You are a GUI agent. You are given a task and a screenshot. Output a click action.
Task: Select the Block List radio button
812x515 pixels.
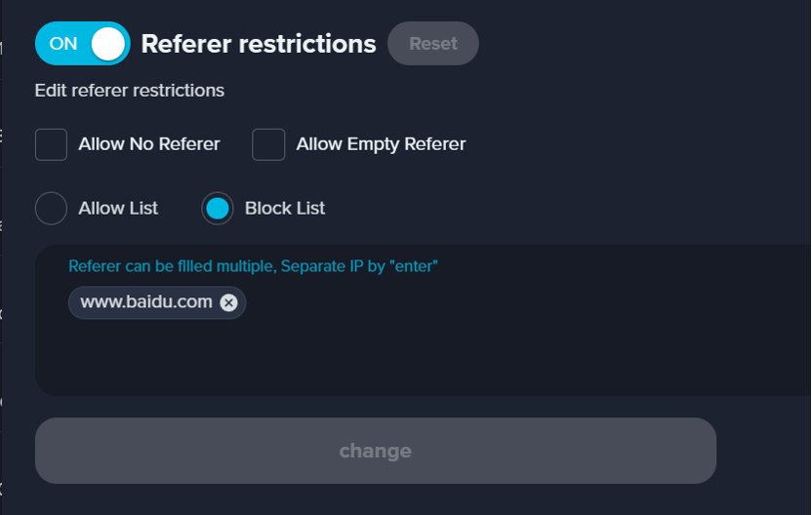(217, 208)
